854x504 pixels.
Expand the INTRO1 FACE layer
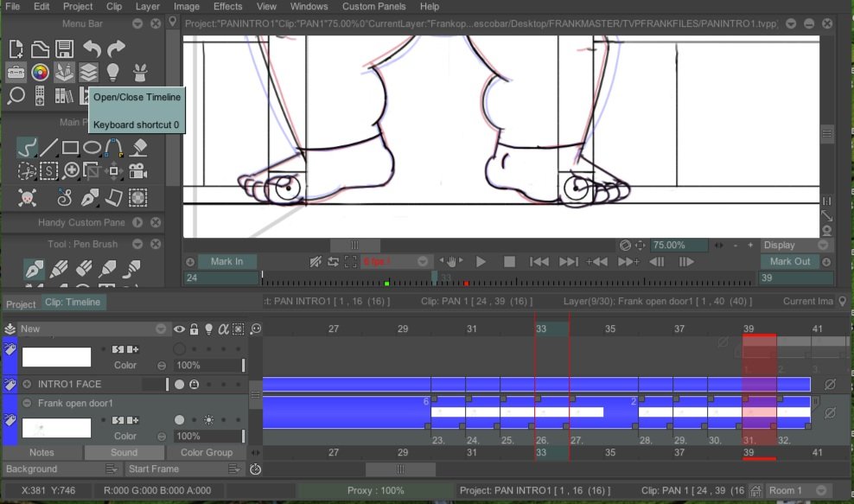[x=27, y=384]
